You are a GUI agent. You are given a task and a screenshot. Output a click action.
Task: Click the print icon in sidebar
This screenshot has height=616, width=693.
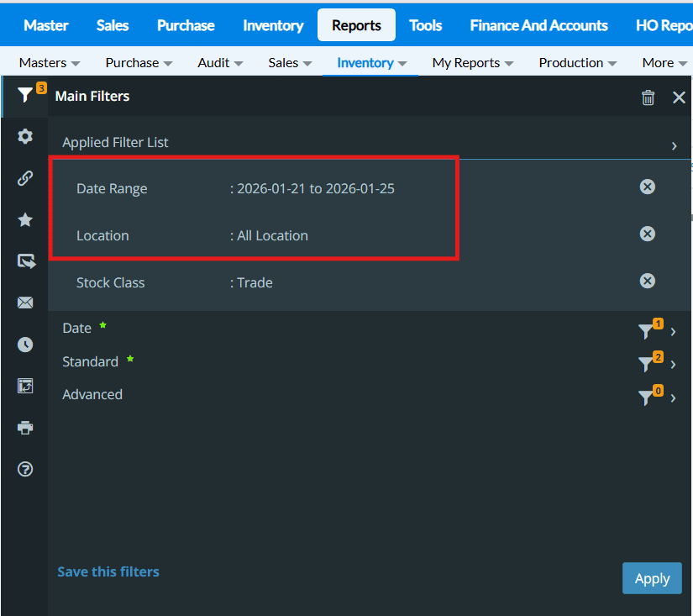click(25, 428)
